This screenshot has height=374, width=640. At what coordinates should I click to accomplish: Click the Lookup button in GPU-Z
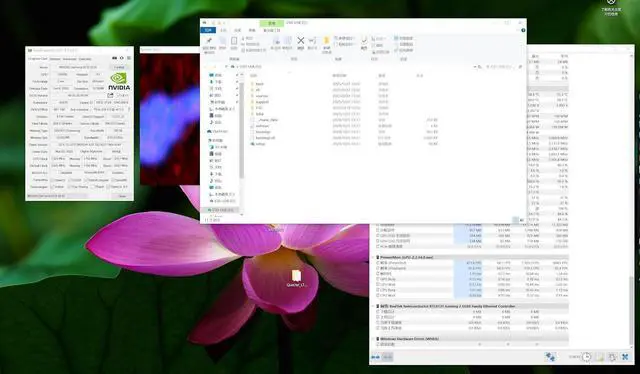(x=119, y=67)
